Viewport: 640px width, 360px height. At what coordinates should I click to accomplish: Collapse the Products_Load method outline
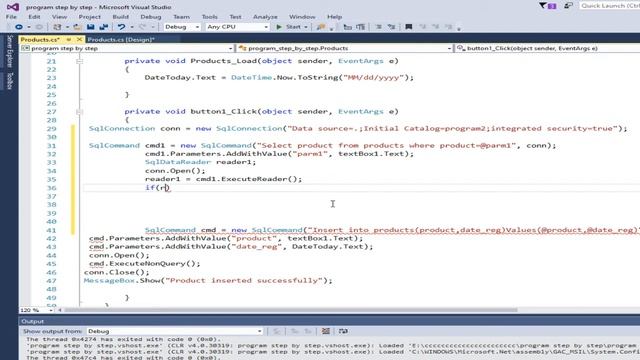pos(80,61)
